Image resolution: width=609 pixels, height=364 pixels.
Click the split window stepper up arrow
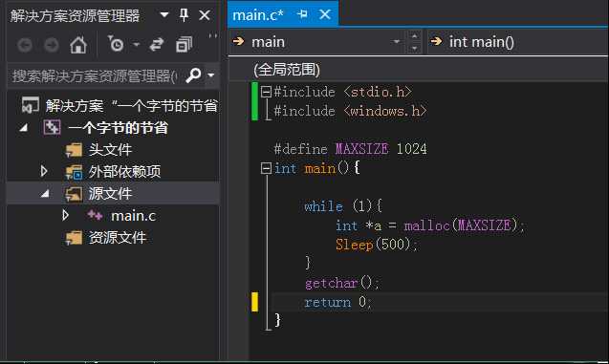[414, 36]
